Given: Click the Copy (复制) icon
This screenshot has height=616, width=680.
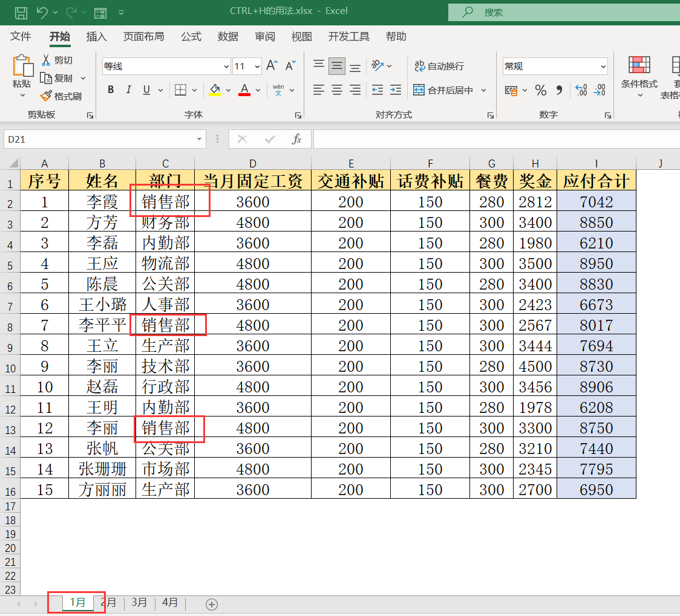Looking at the screenshot, I should click(46, 78).
